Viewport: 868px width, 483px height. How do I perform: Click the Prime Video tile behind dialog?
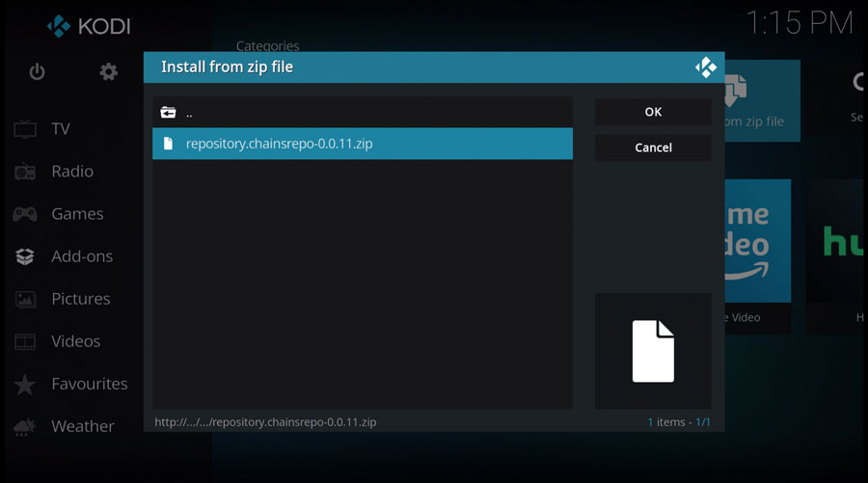click(758, 256)
